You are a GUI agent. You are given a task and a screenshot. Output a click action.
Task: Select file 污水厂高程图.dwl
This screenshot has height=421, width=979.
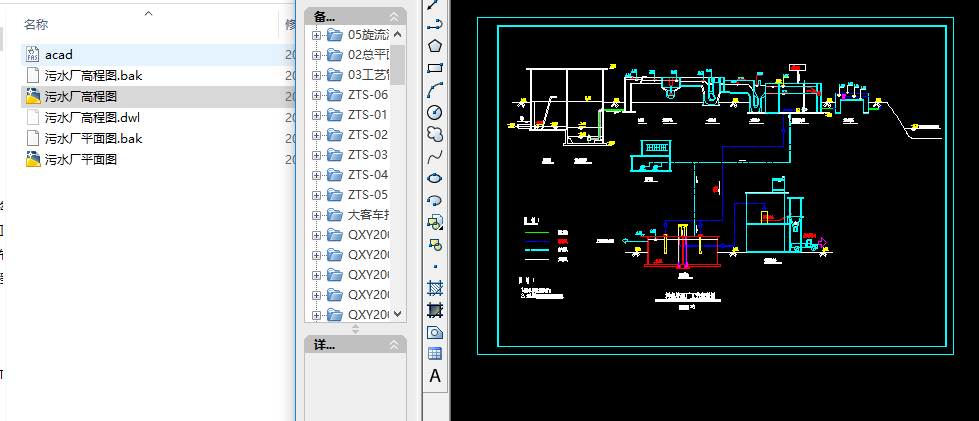point(92,117)
